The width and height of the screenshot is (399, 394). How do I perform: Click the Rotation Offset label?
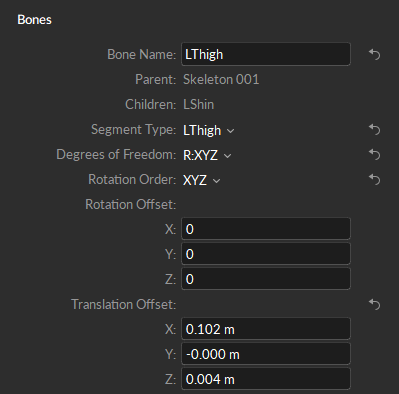coord(130,204)
